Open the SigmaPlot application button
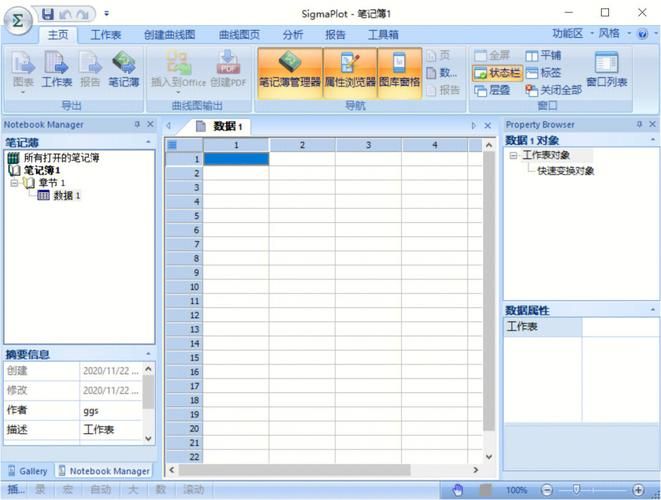661x500 pixels. [18, 20]
